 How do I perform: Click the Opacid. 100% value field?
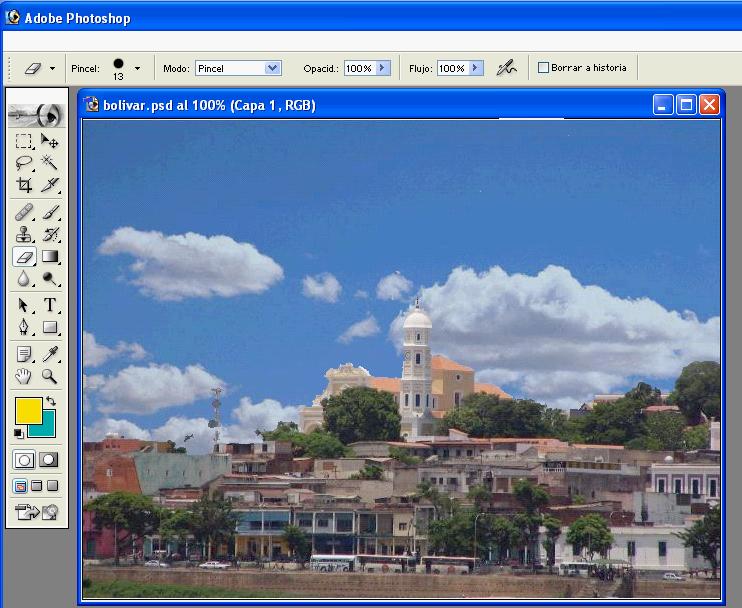[x=360, y=68]
